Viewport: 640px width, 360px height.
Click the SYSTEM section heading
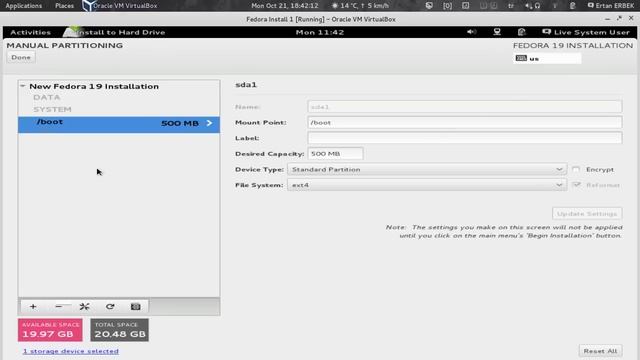click(53, 109)
